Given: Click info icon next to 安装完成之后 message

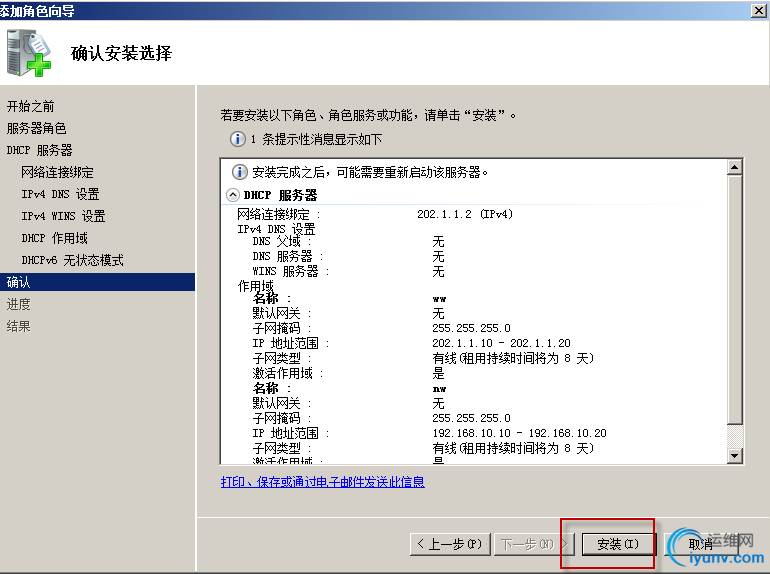Looking at the screenshot, I should [x=240, y=172].
